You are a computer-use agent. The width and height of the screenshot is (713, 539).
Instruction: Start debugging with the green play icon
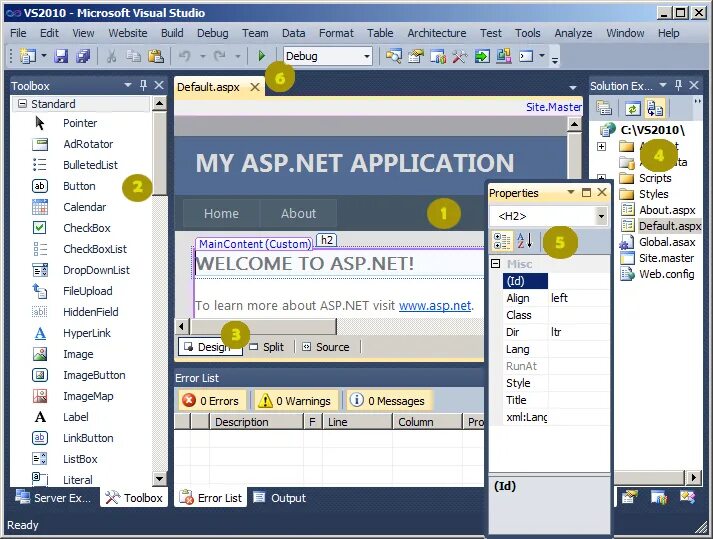[261, 56]
